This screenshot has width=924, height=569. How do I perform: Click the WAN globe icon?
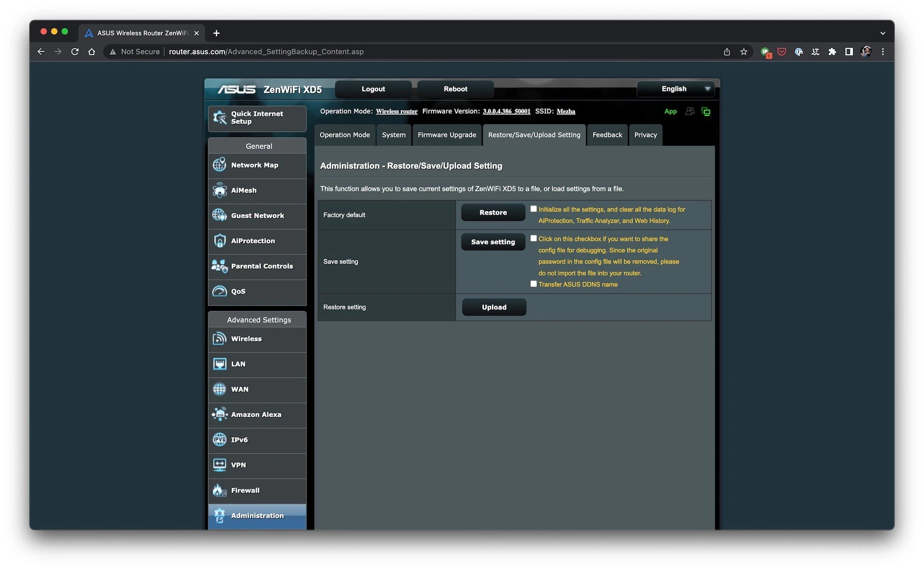point(219,389)
